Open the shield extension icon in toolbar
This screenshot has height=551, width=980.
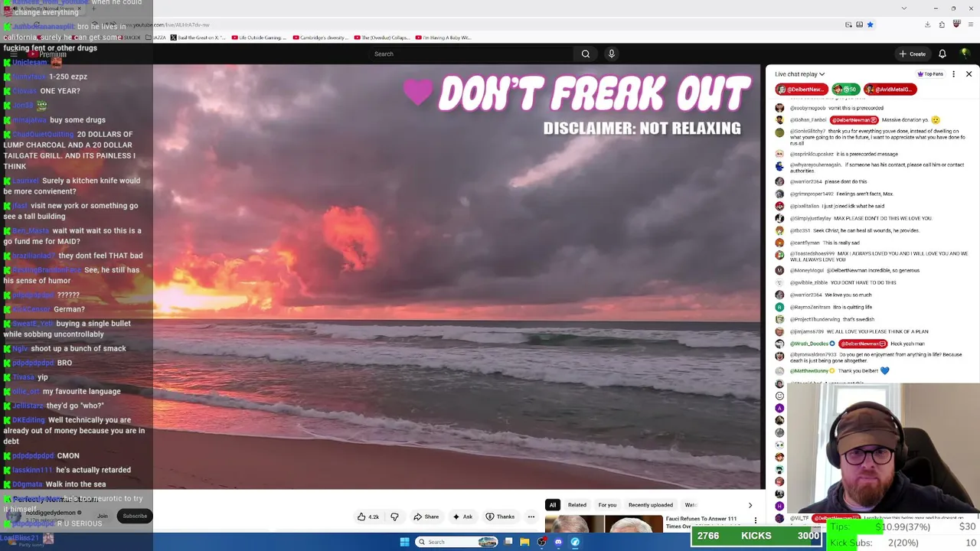(956, 24)
